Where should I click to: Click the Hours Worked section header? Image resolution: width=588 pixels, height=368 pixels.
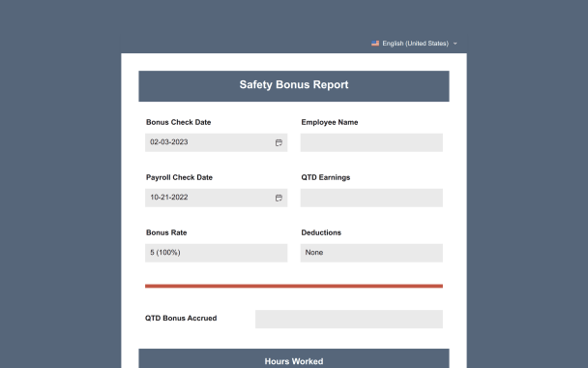294,359
